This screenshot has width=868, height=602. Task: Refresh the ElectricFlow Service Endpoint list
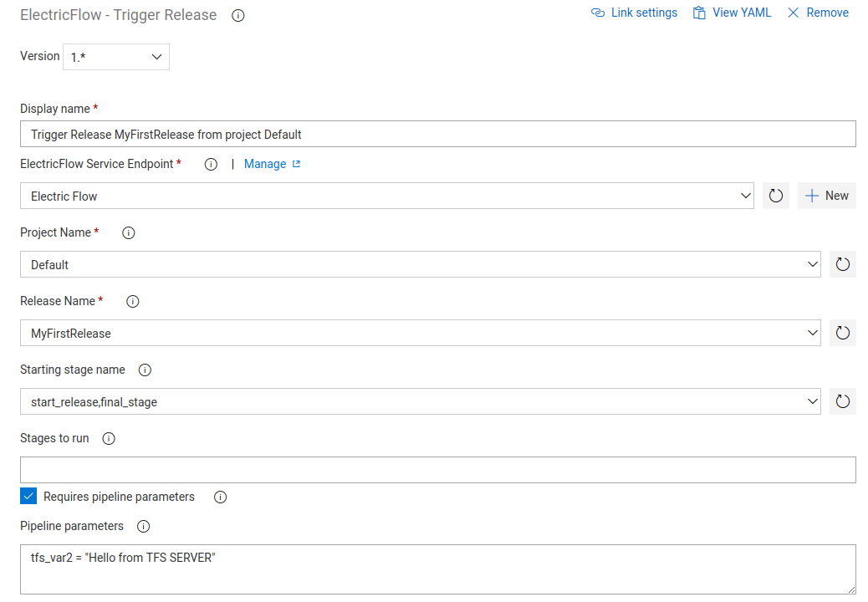pos(775,196)
